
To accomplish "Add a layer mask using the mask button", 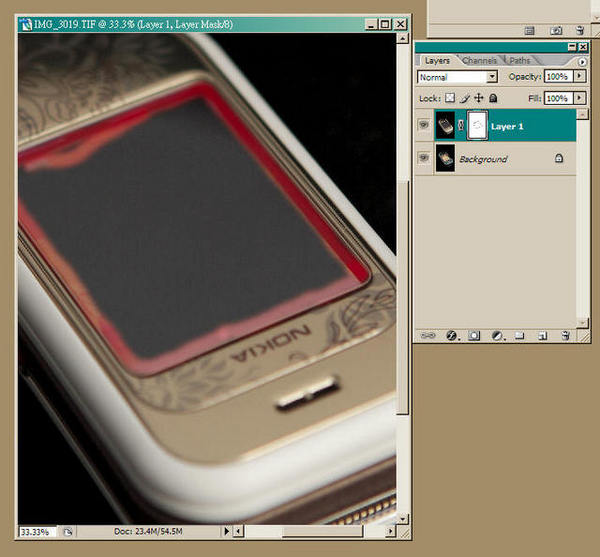I will click(x=474, y=336).
